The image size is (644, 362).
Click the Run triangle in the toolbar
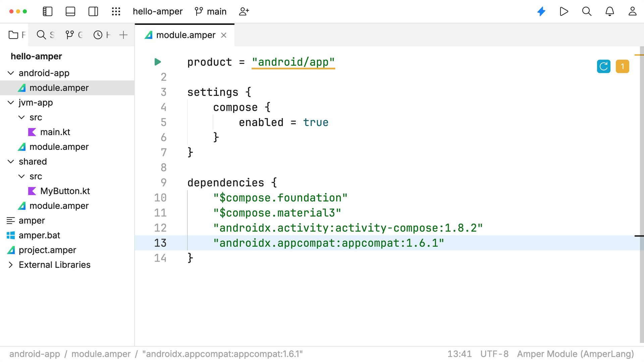coord(564,11)
